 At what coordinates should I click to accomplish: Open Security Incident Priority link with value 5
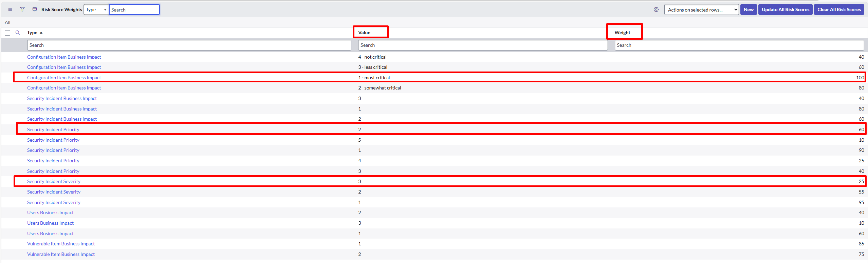pos(53,140)
